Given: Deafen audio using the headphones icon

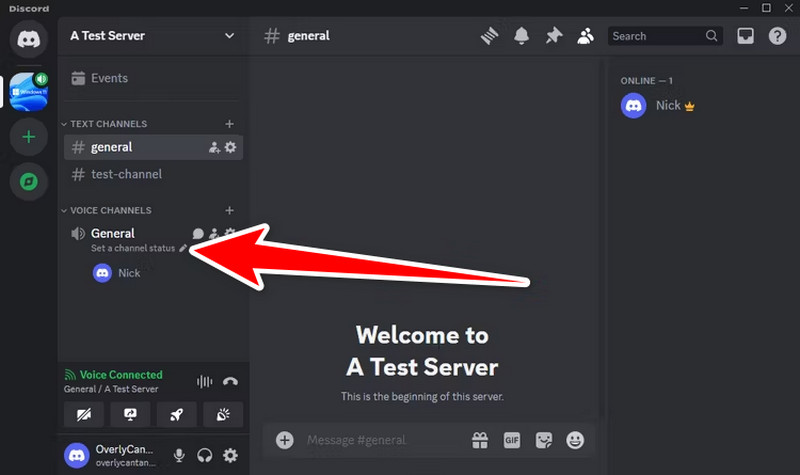Looking at the screenshot, I should coord(205,455).
